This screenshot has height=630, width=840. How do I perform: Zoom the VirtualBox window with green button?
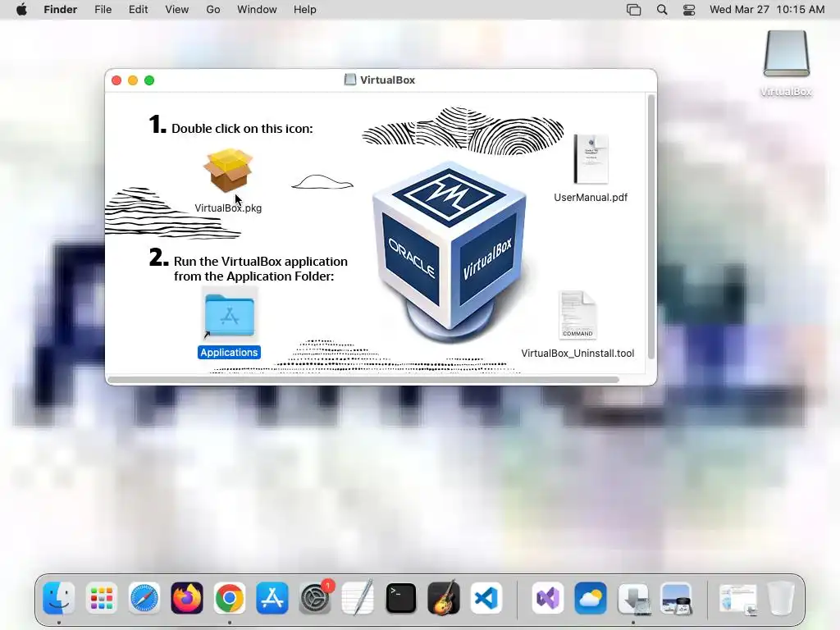point(149,80)
